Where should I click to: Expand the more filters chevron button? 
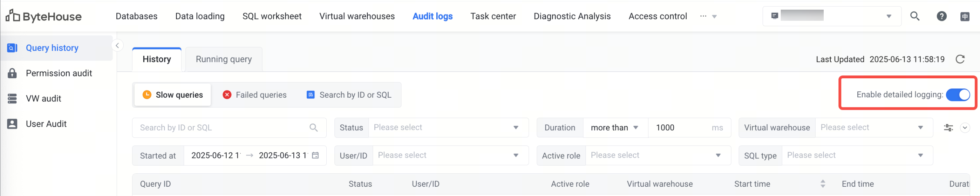click(965, 128)
